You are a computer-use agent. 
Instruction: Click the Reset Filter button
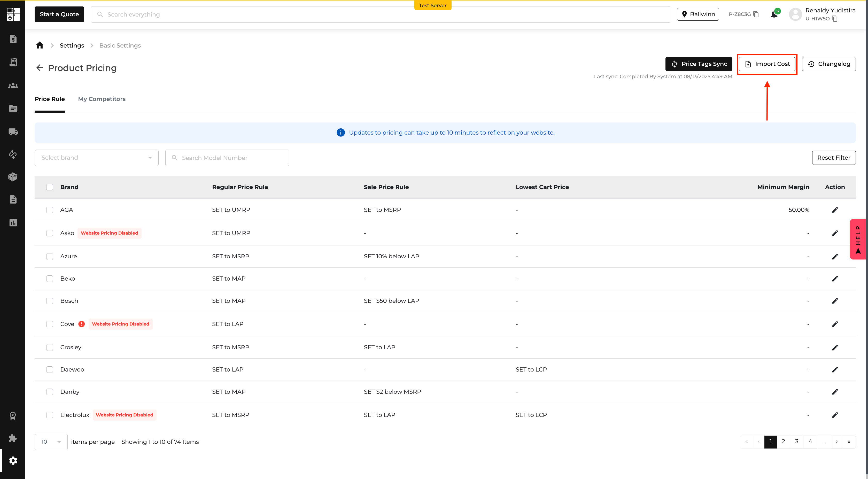click(834, 157)
